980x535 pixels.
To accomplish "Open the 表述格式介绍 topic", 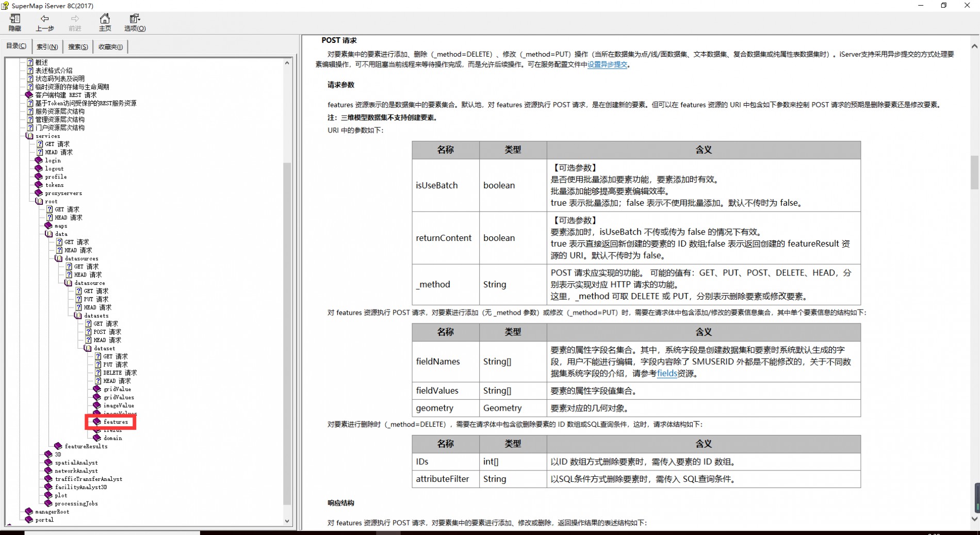I will (x=54, y=71).
